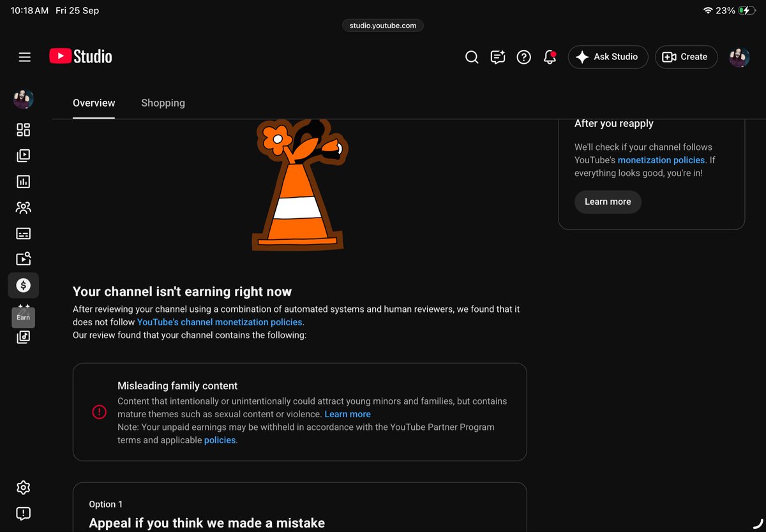Go to Dashboard in the sidebar
The height and width of the screenshot is (532, 766).
24,130
